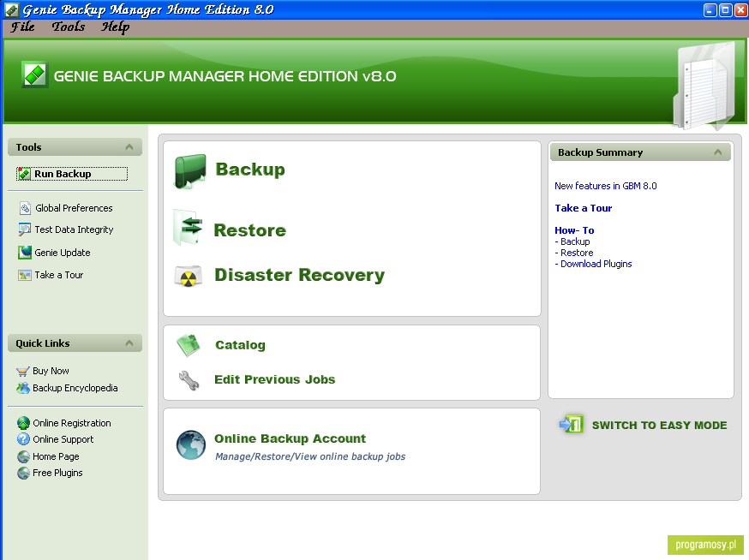Click the green Backup drive icon
Screen dimensions: 749x560
[189, 171]
